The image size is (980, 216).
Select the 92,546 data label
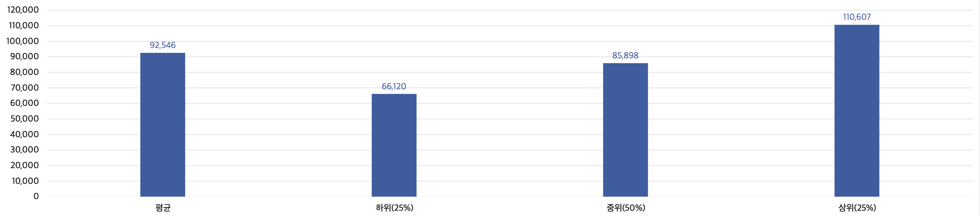point(162,45)
